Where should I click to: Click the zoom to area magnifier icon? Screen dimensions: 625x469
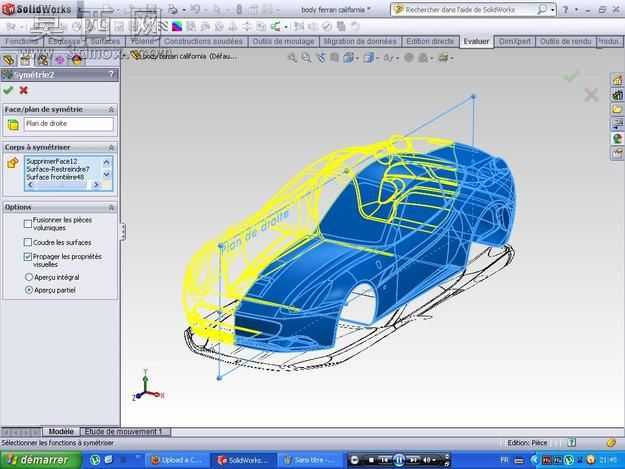coord(306,58)
